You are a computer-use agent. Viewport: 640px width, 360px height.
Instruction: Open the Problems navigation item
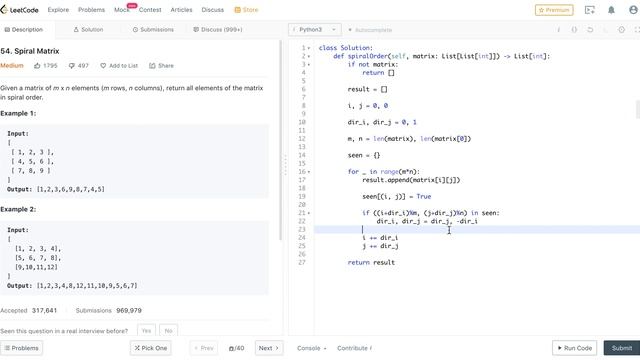[x=91, y=10]
